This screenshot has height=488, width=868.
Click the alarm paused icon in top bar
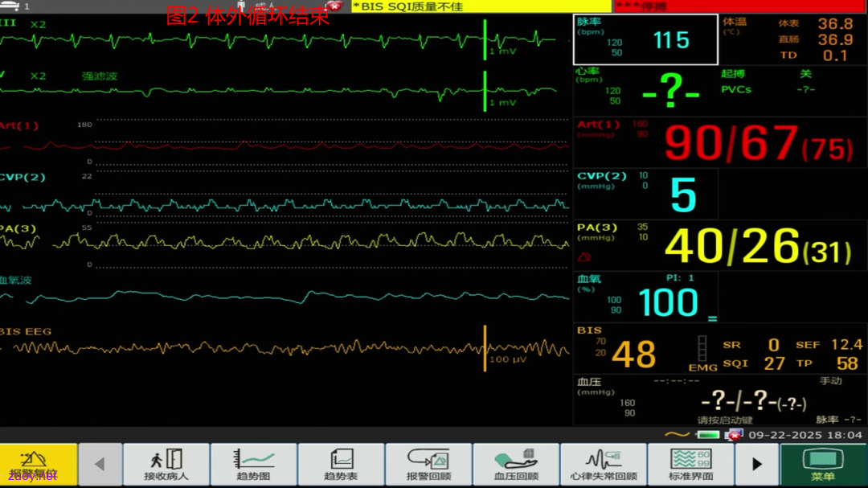pyautogui.click(x=333, y=6)
